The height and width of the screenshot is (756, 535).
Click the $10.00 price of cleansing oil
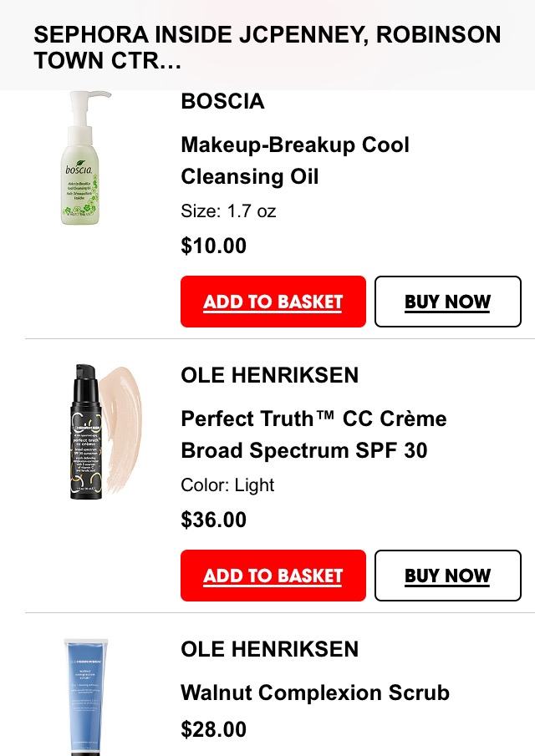click(214, 246)
